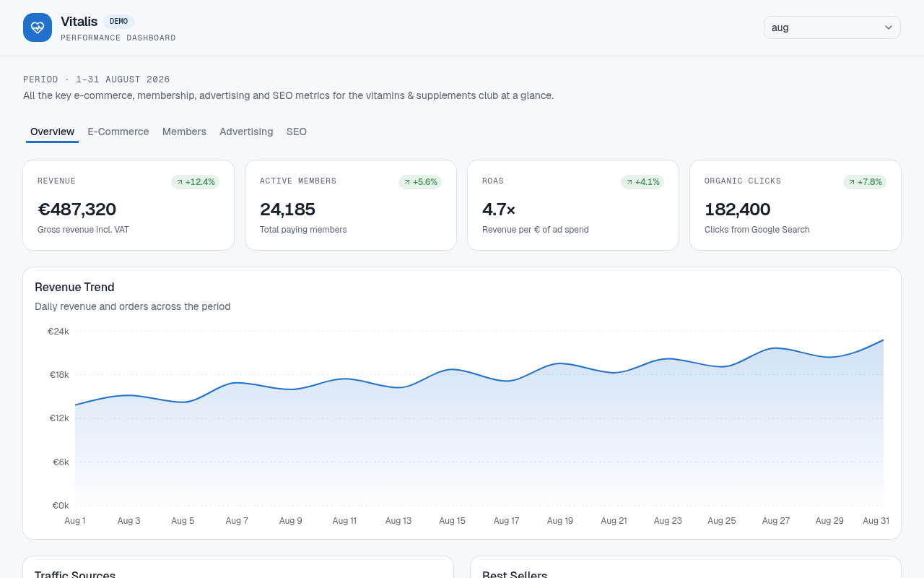The width and height of the screenshot is (924, 578).
Task: Click the €24k y-axis label
Action: click(58, 331)
